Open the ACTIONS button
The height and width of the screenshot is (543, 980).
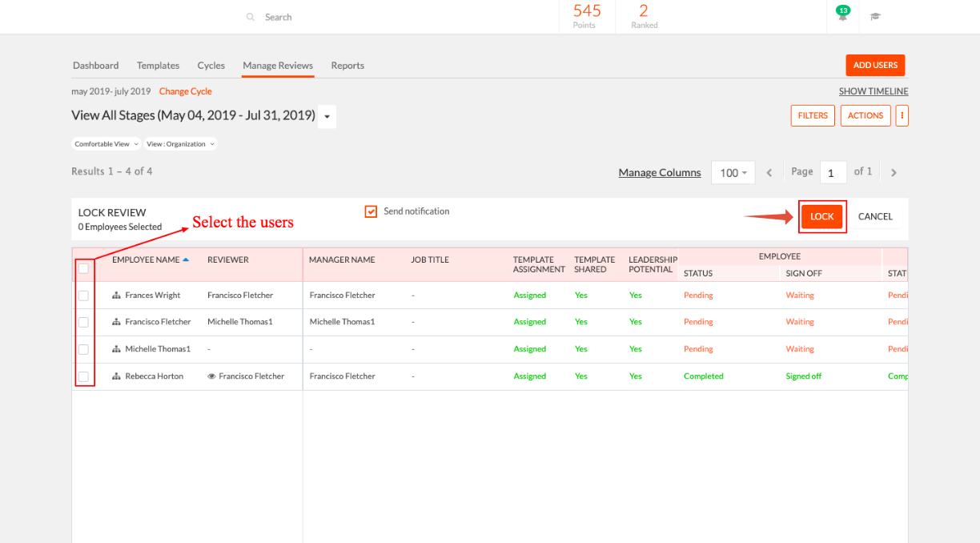(x=866, y=115)
